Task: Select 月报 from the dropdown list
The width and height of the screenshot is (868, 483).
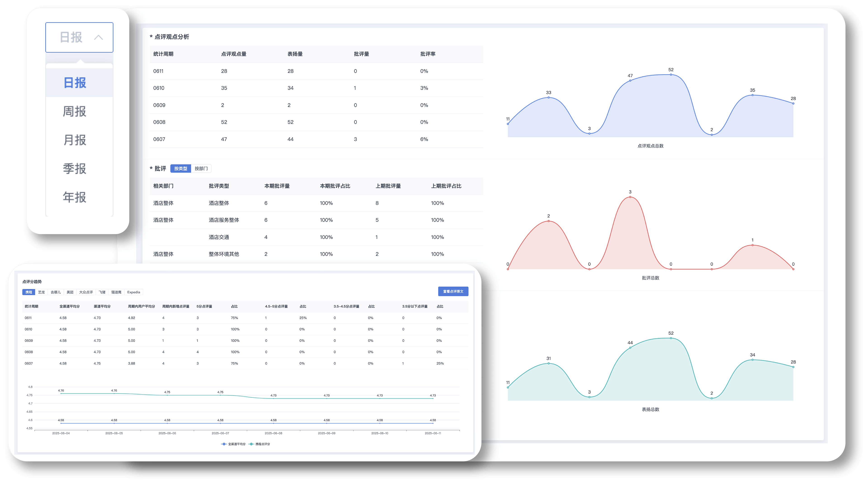Action: [75, 140]
